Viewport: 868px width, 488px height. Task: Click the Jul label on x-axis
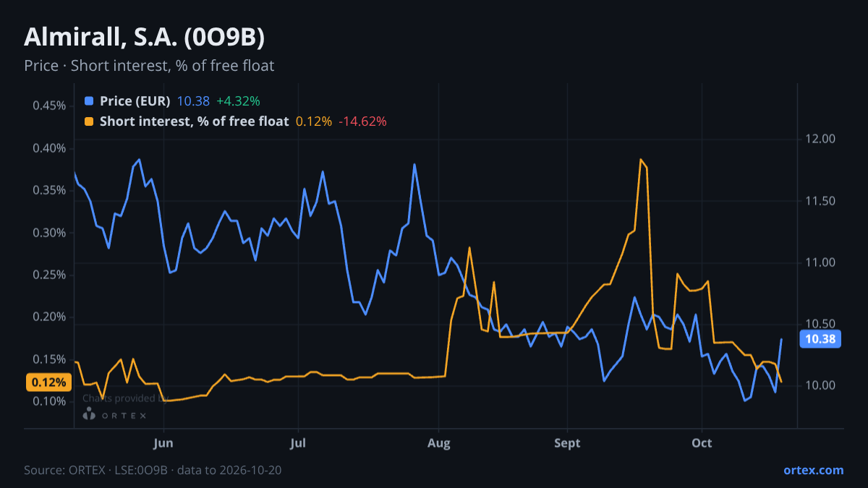coord(298,443)
